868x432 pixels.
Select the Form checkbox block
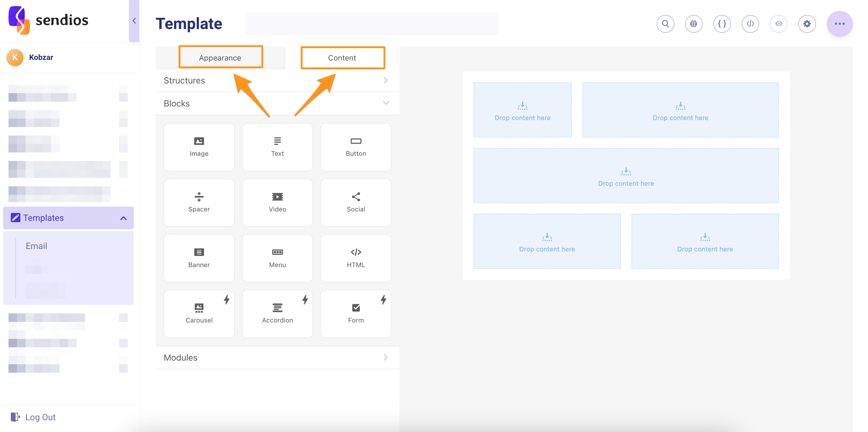pyautogui.click(x=356, y=313)
